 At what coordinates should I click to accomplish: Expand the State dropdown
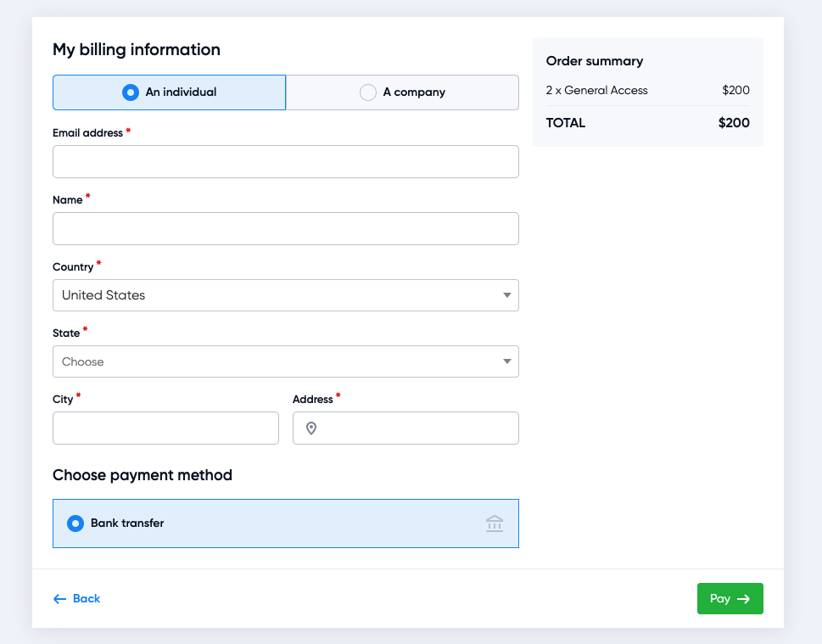[285, 361]
